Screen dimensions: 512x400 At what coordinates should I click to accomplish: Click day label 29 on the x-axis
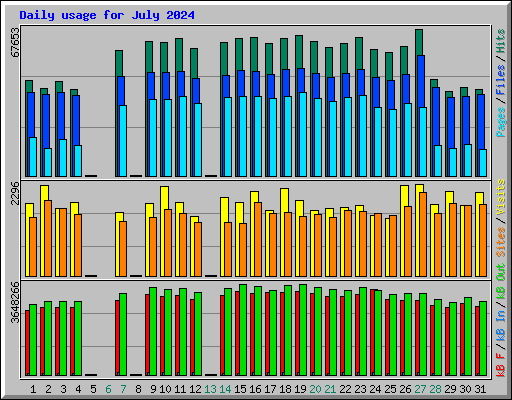coord(450,389)
